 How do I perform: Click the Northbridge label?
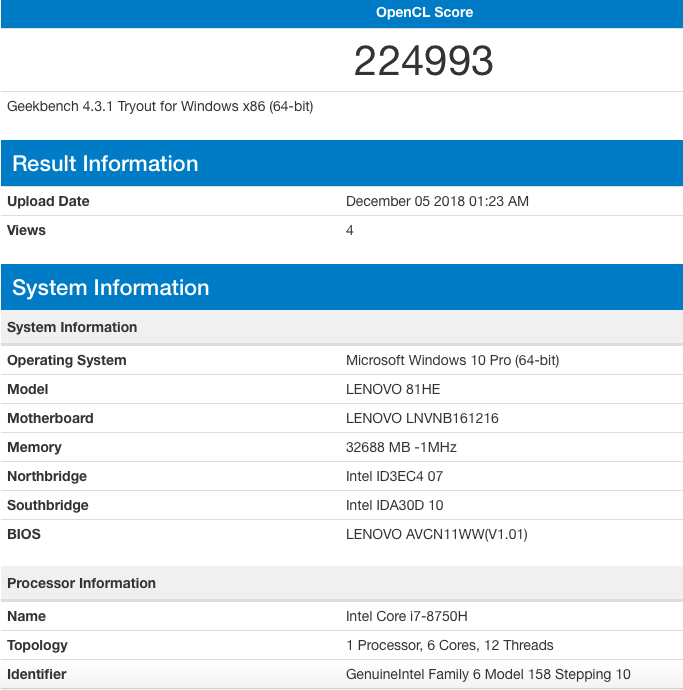click(47, 476)
